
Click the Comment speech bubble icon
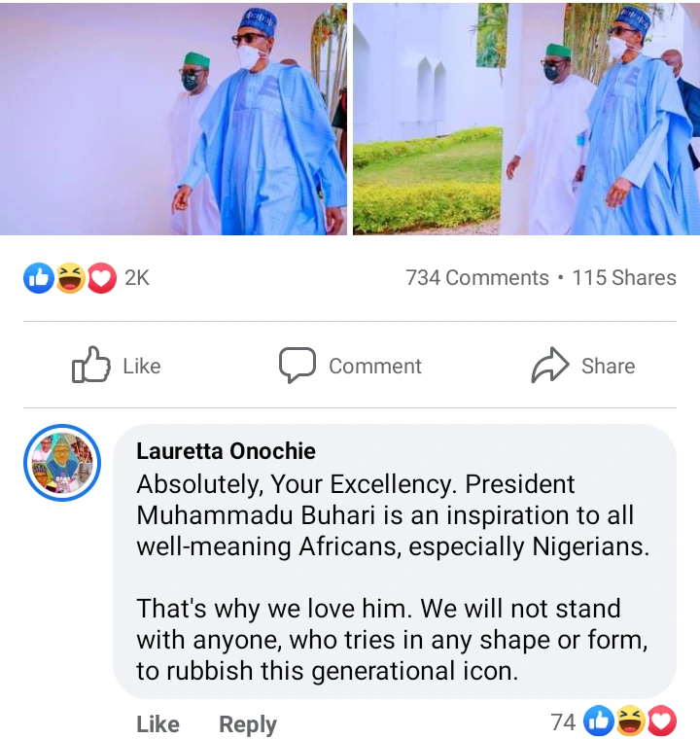tap(297, 365)
